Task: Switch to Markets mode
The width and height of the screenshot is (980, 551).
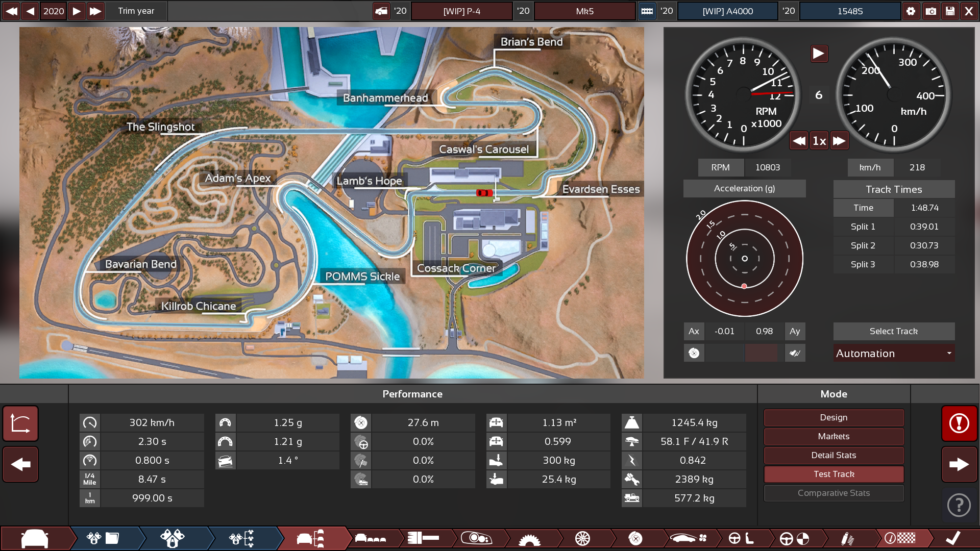Action: click(834, 436)
